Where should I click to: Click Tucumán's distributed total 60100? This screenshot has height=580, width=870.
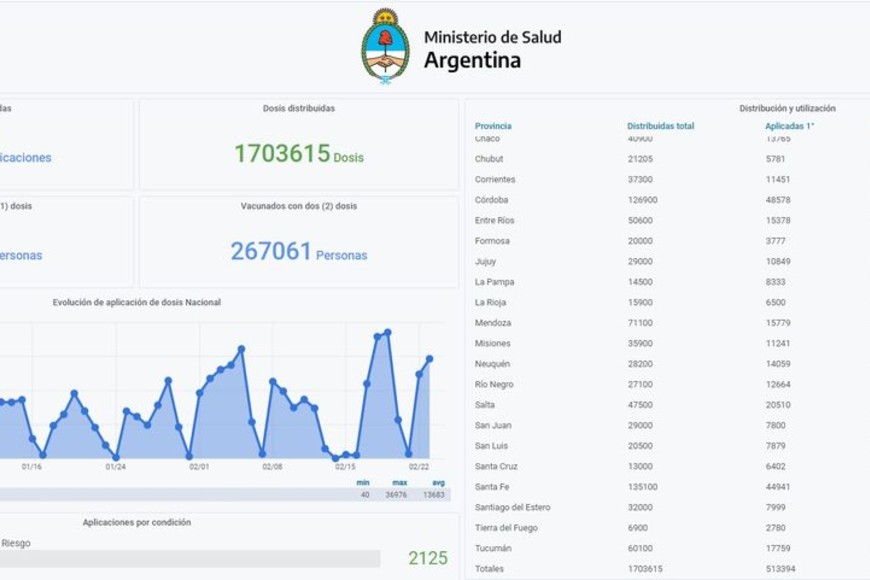640,548
